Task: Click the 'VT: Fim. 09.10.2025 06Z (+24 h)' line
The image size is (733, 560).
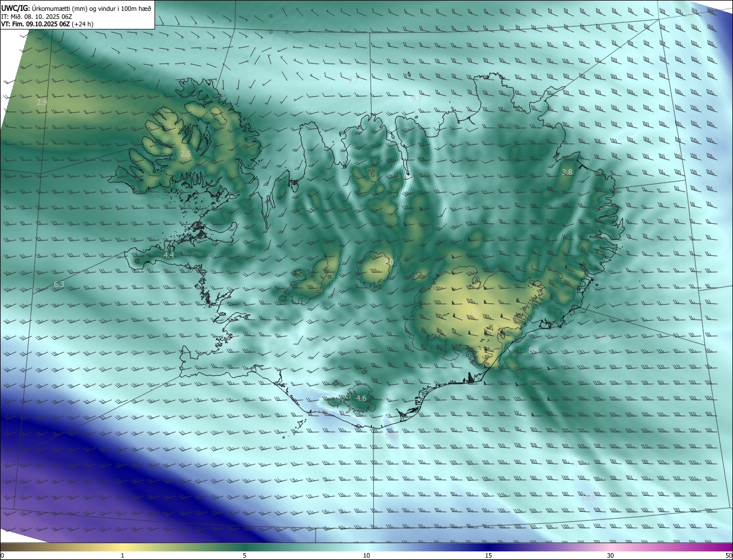Action: tap(47, 25)
